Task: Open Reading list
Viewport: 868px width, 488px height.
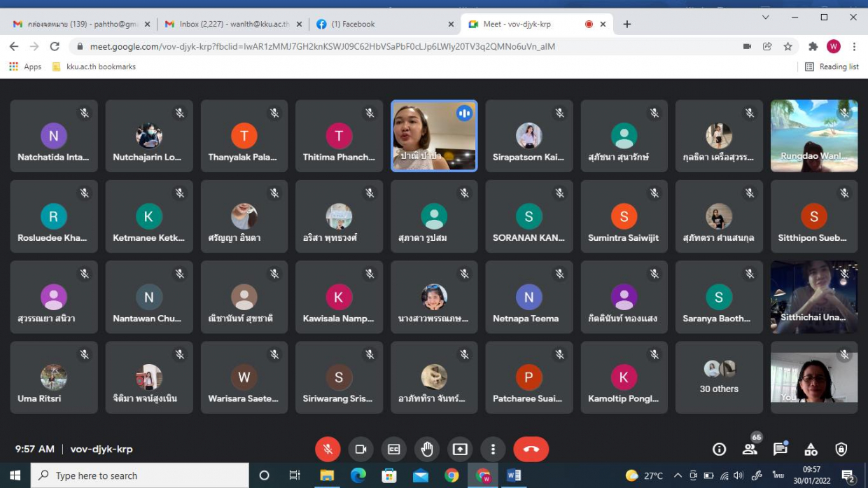Action: pyautogui.click(x=832, y=67)
